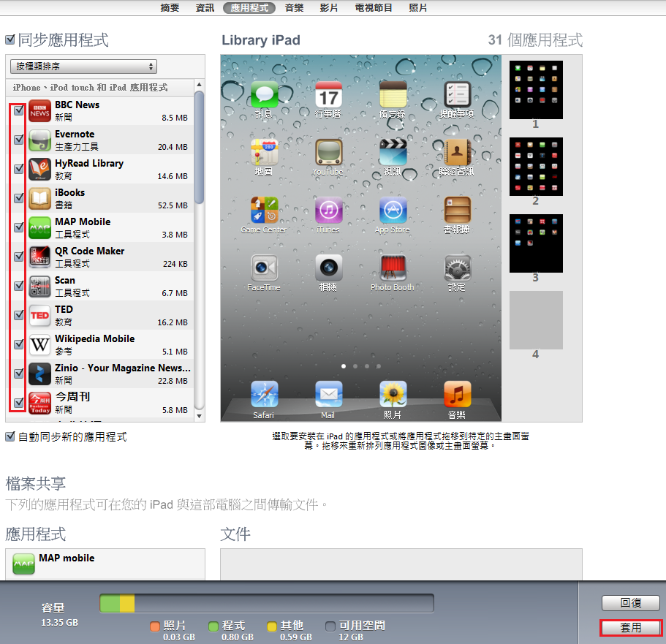Select the 文件 documents list box
This screenshot has height=644, width=666.
tap(401, 564)
